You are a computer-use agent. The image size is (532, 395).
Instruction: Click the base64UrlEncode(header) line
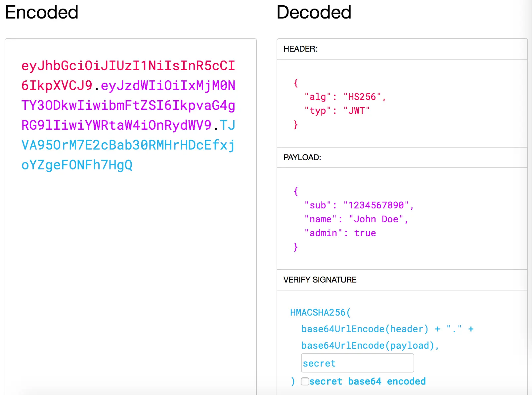pyautogui.click(x=387, y=329)
